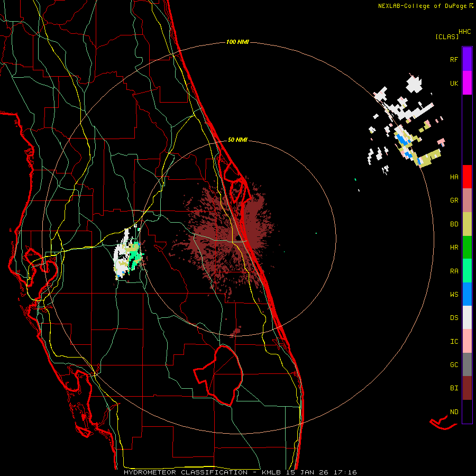Click the GC legend label
This screenshot has width=476, height=476.
point(454,364)
